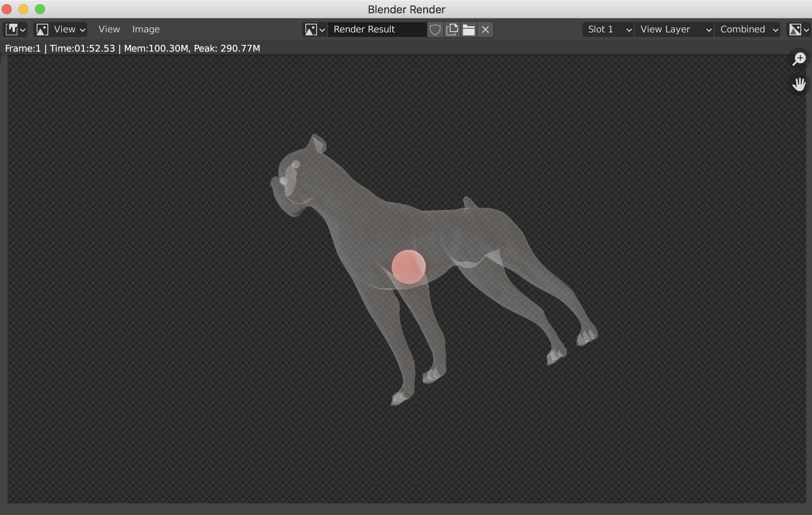The image size is (812, 515).
Task: Click the zoom magnifier tool icon
Action: tap(799, 59)
